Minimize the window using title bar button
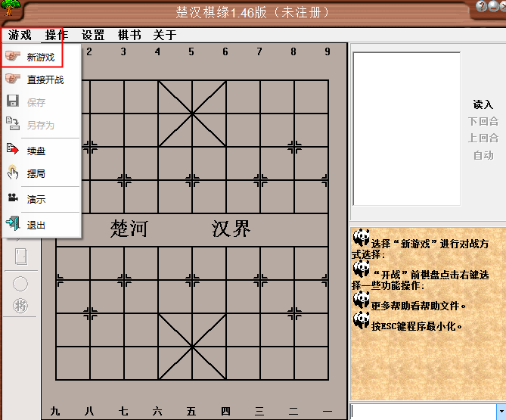The image size is (506, 420). click(494, 6)
